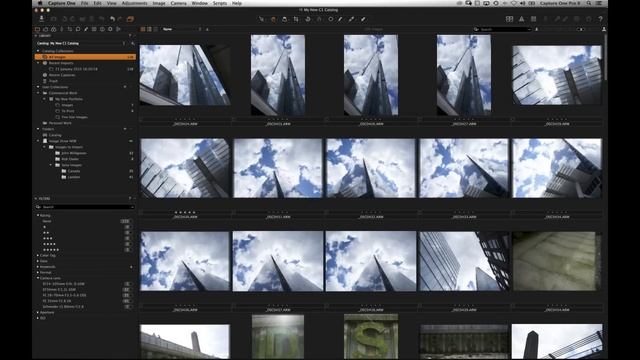Switch browser to filmstrip view
The image size is (640, 360).
156,29
